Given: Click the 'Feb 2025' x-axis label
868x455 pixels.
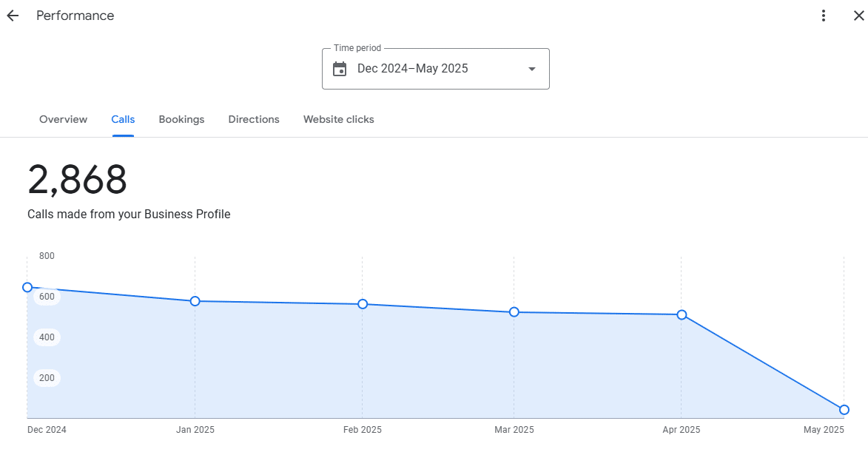Looking at the screenshot, I should coord(363,430).
